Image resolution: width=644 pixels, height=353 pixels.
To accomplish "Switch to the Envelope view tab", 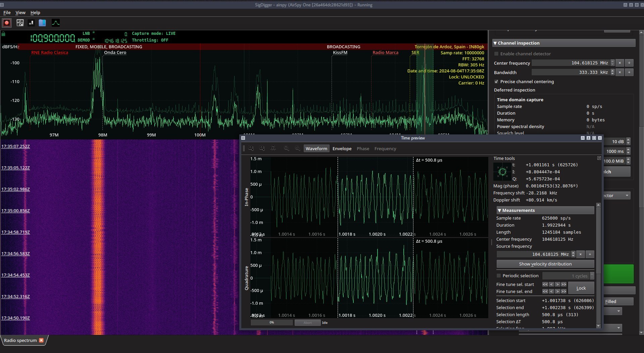I will tap(342, 149).
